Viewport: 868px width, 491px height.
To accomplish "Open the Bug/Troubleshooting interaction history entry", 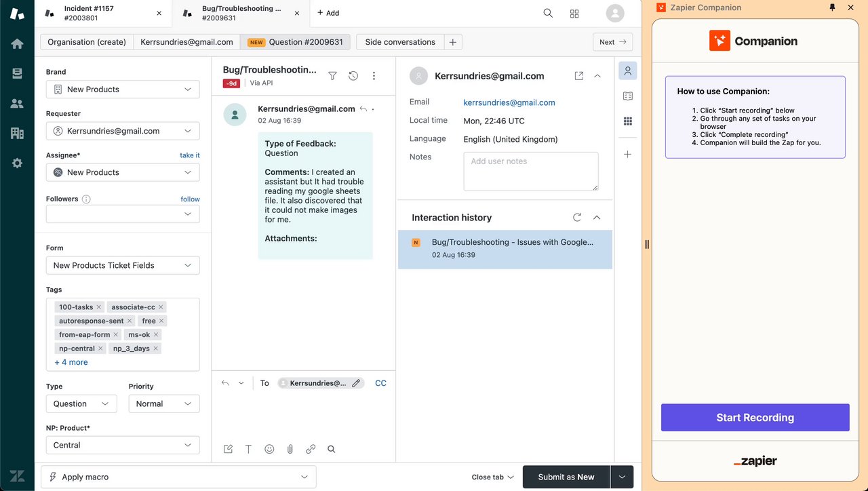I will [x=505, y=248].
